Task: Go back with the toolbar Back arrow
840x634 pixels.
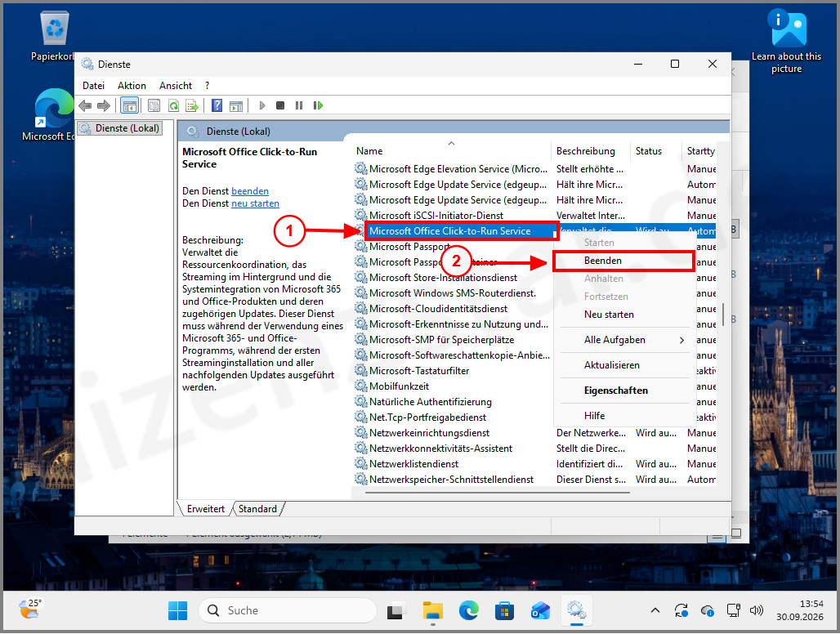Action: 85,105
